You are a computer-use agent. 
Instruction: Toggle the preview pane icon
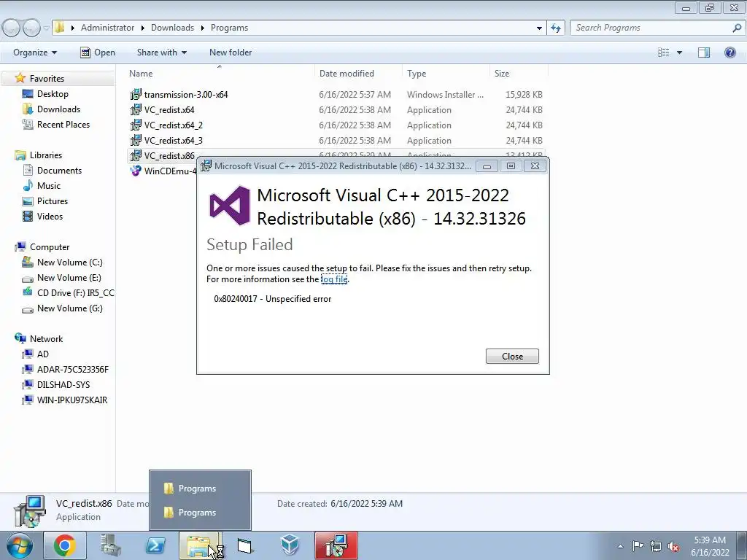(704, 52)
